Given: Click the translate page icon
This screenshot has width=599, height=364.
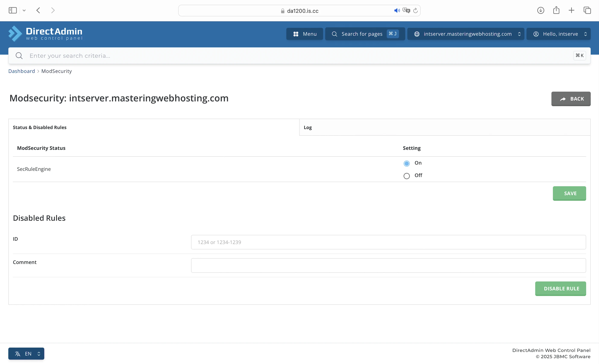Looking at the screenshot, I should (x=406, y=11).
